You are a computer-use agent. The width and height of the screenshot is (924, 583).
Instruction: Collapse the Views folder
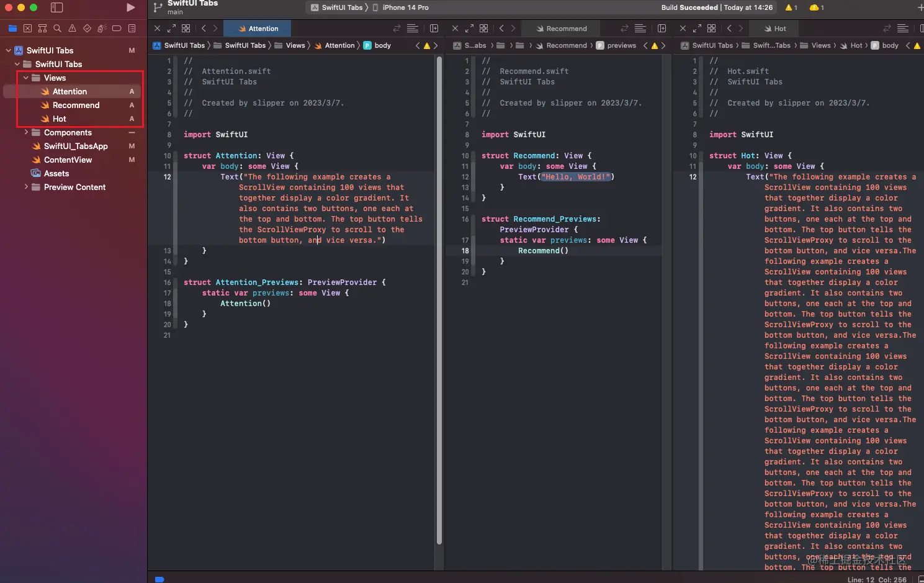point(25,78)
